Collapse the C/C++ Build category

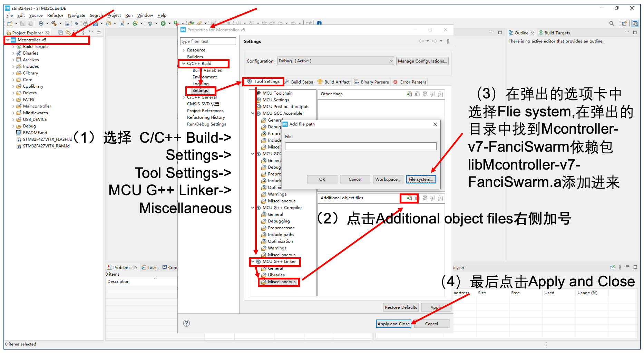point(184,64)
